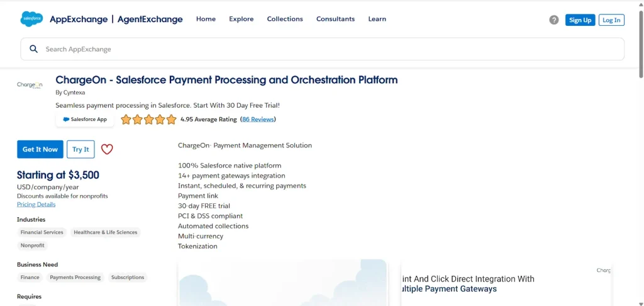Click the Salesforce cloud logo

[x=31, y=20]
